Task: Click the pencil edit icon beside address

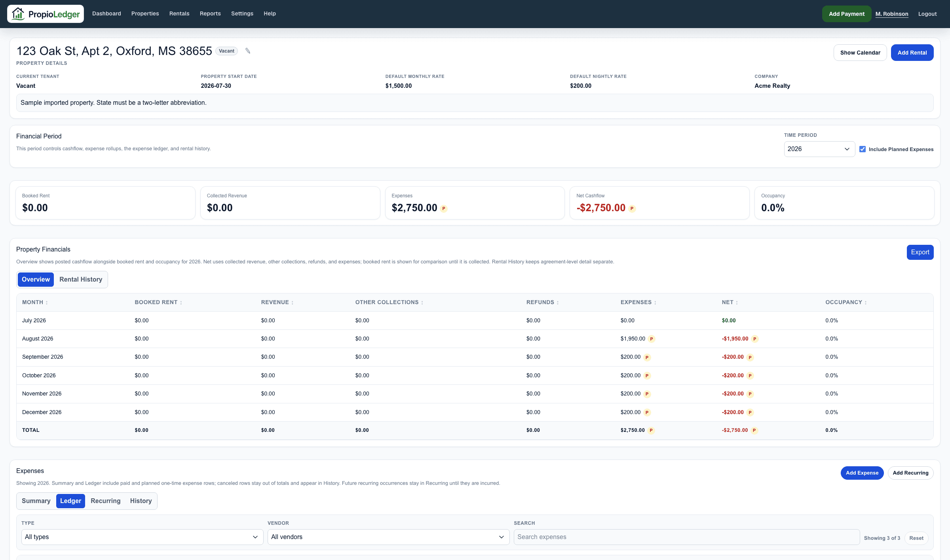Action: (248, 51)
